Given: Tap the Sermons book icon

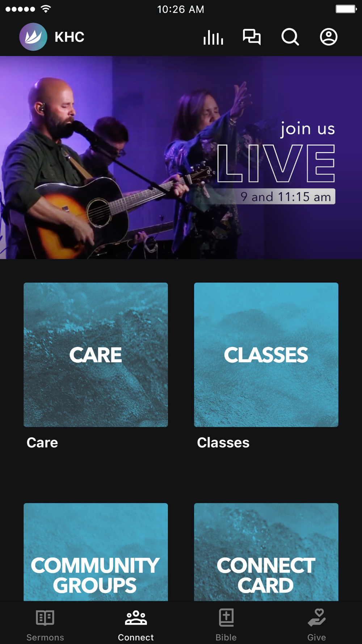Looking at the screenshot, I should point(45,618).
